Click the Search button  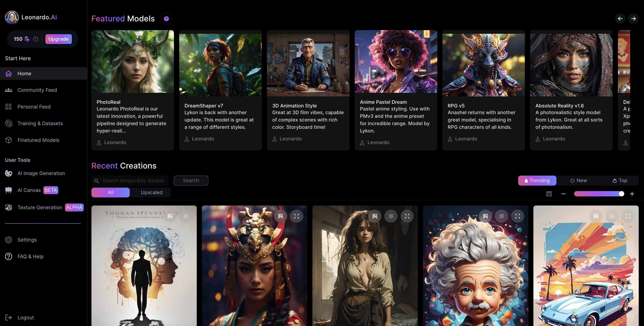[191, 181]
